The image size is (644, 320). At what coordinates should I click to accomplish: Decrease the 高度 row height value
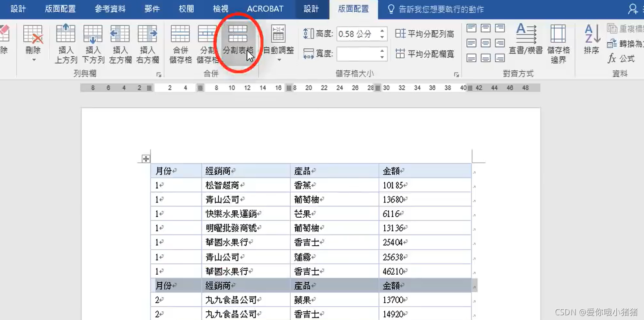(x=382, y=37)
